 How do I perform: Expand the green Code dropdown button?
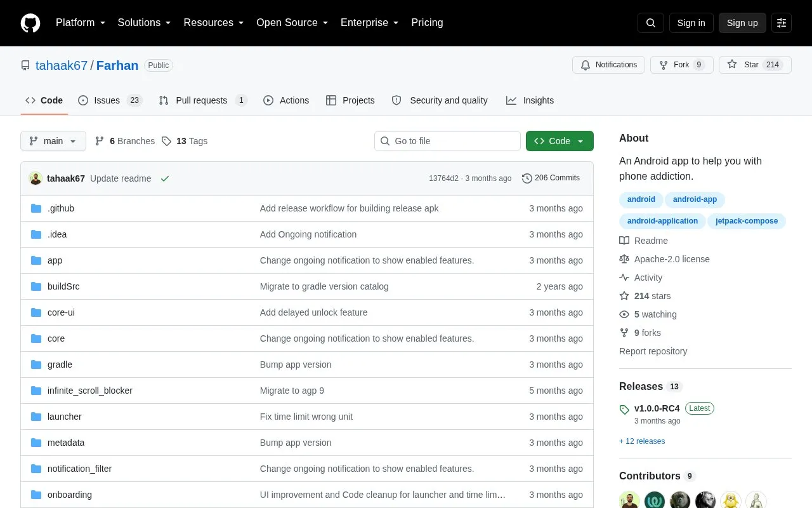pyautogui.click(x=560, y=141)
